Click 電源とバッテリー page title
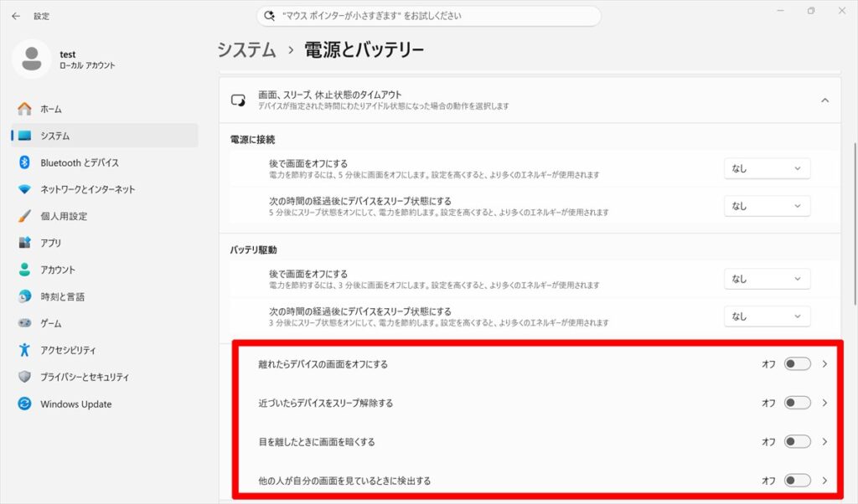 [x=364, y=49]
